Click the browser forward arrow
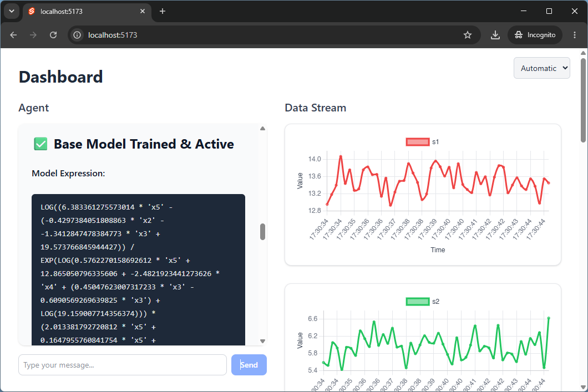Screen dimensions: 588x392 pos(33,35)
